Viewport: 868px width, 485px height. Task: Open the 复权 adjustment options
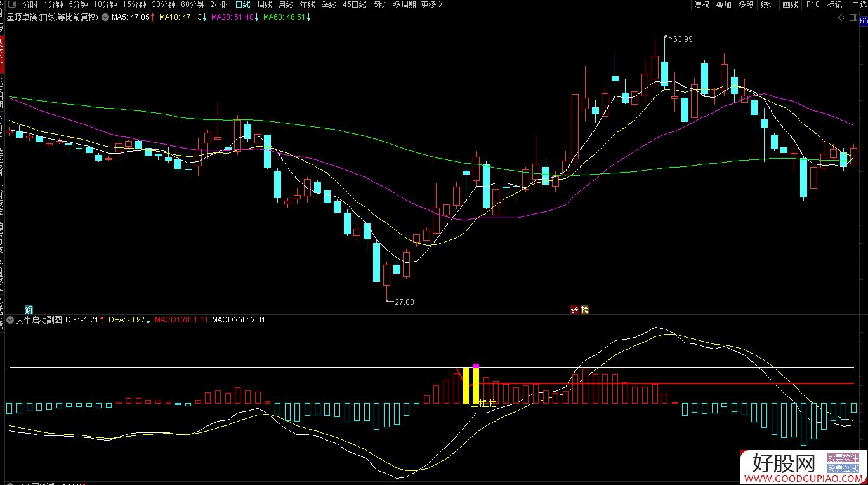(x=702, y=4)
